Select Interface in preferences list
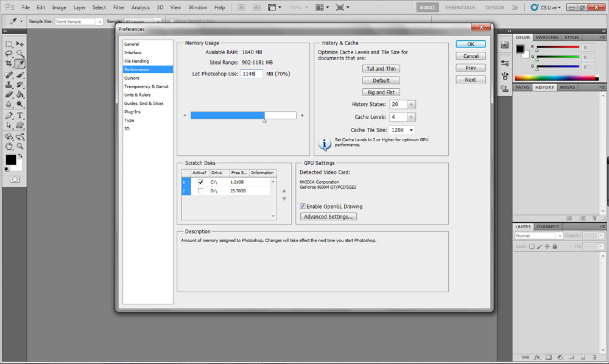Screen dimensions: 609x364 click(133, 52)
